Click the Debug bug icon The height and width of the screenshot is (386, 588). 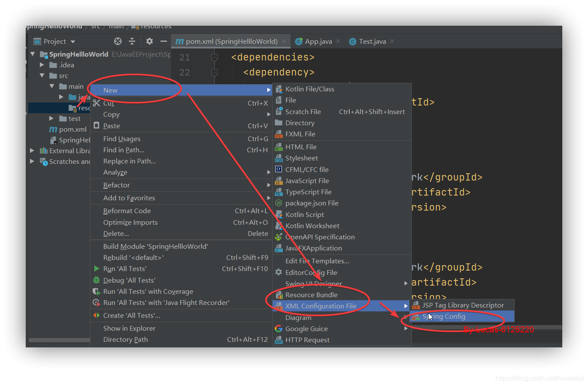[x=96, y=280]
